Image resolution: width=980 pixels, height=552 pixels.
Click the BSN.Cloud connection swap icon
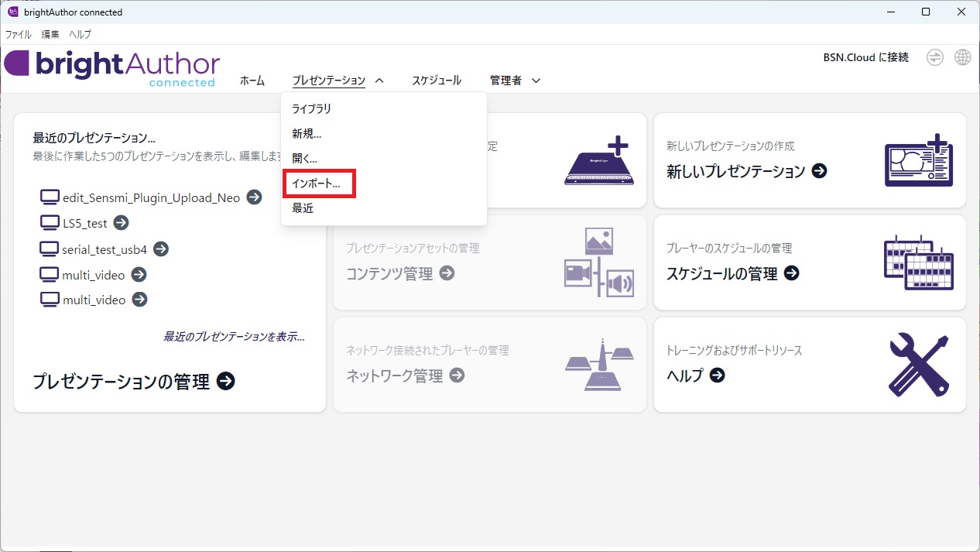click(x=935, y=58)
